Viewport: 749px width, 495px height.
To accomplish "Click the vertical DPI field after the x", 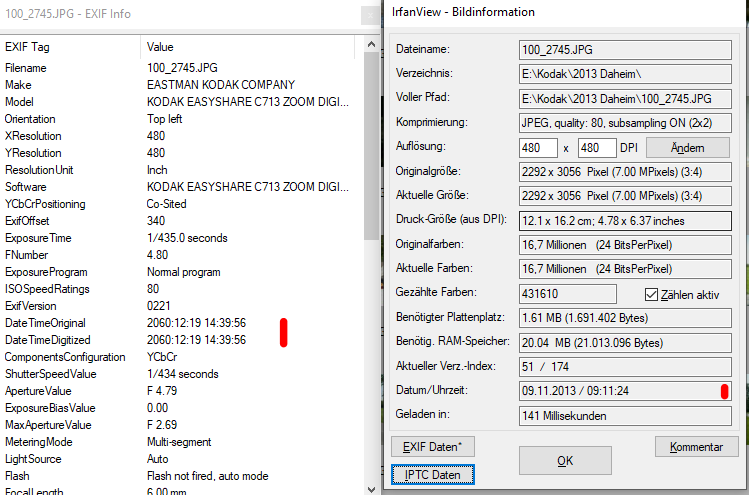I will pyautogui.click(x=597, y=148).
